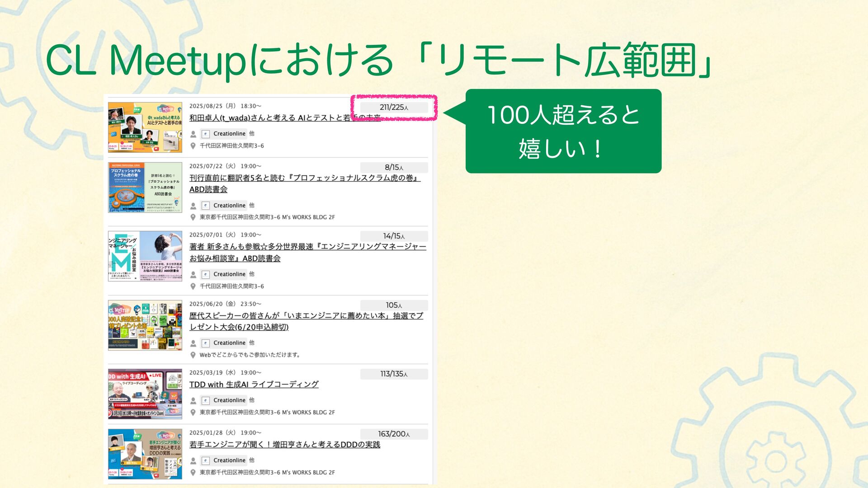Click location pin in 2025/03/19 event row
Image resolution: width=868 pixels, height=488 pixels.
[193, 413]
